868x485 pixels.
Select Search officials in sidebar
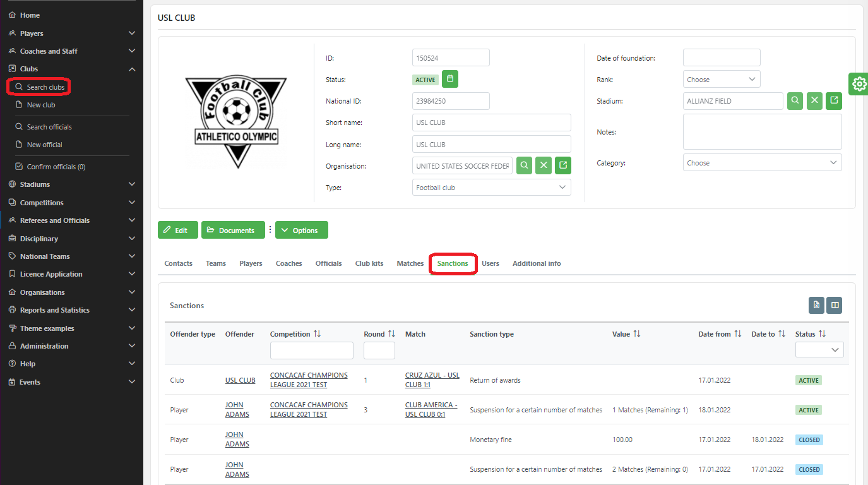(49, 127)
